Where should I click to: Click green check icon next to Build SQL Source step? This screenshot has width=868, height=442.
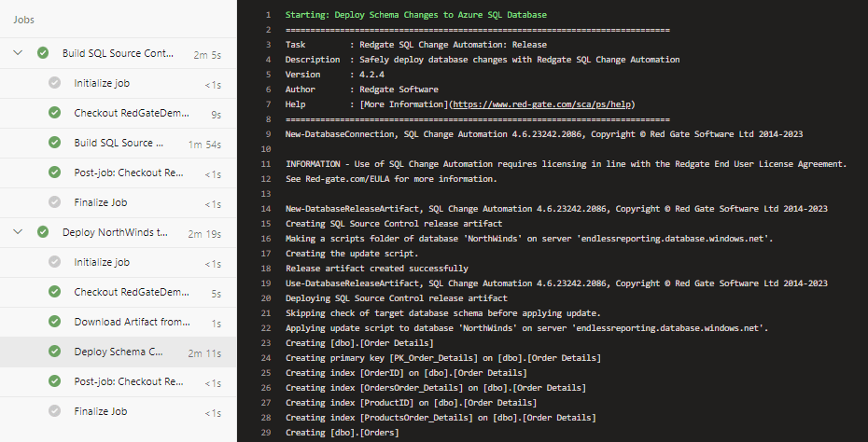[x=55, y=143]
